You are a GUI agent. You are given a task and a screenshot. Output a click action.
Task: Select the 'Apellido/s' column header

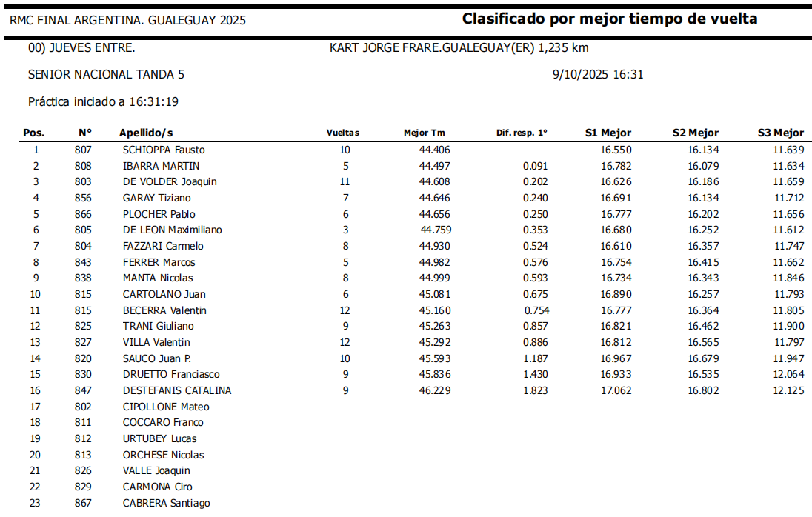146,133
